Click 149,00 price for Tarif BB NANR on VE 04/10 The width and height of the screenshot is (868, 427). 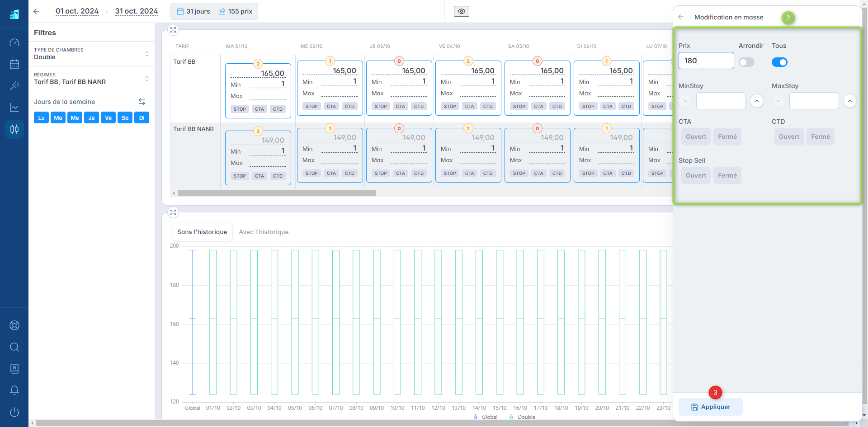click(483, 137)
